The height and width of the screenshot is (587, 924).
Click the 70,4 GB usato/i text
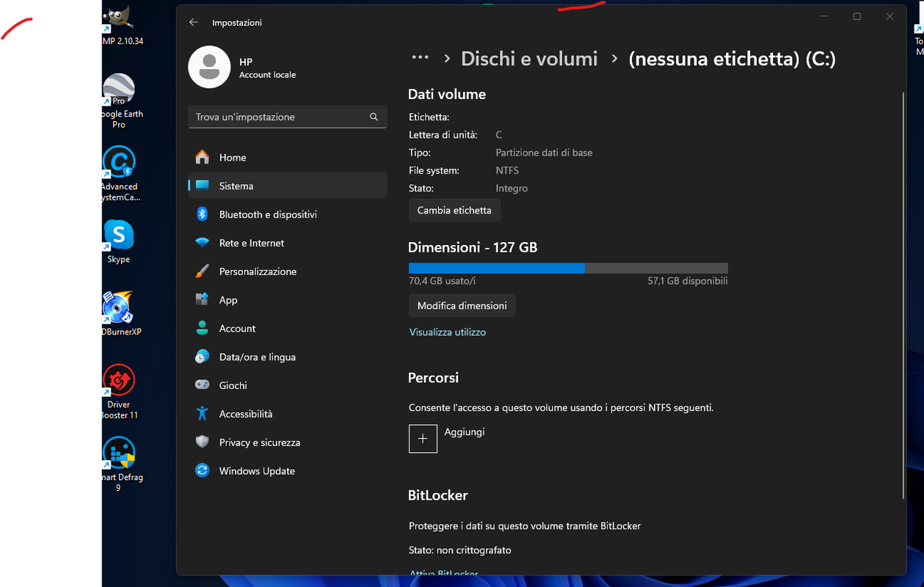(x=443, y=281)
